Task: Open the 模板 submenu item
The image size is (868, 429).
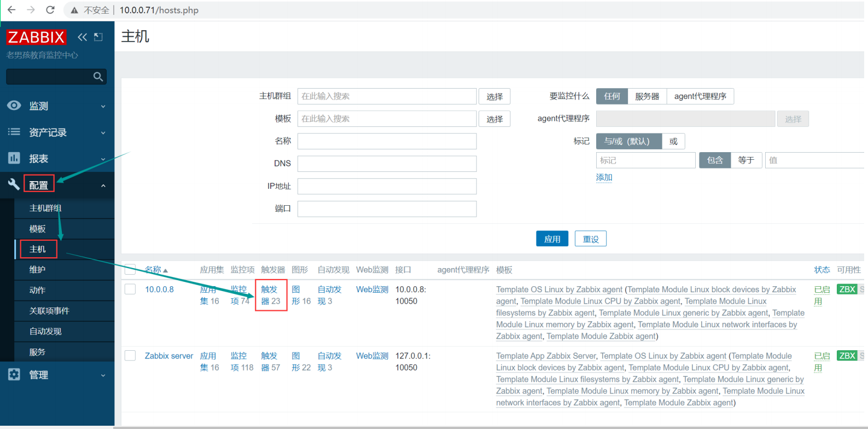Action: (38, 229)
